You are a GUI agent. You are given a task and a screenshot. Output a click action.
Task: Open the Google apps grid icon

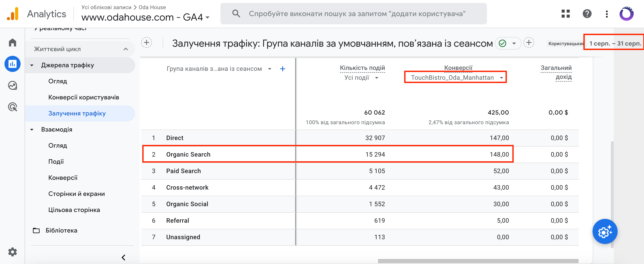tap(565, 14)
